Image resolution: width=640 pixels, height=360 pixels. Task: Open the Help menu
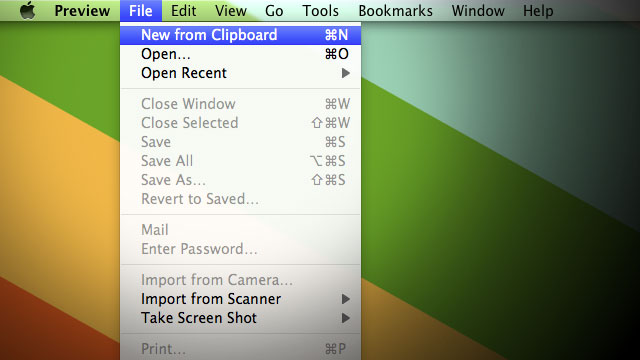pos(538,11)
